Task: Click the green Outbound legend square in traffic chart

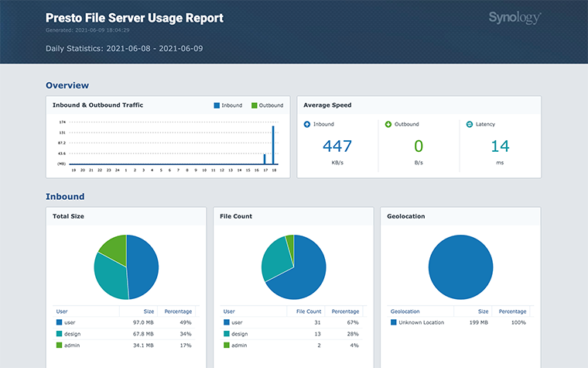Action: tap(254, 105)
